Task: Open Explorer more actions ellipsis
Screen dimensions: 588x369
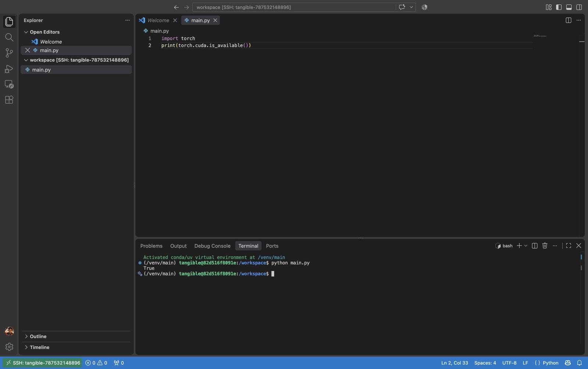Action: 128,20
